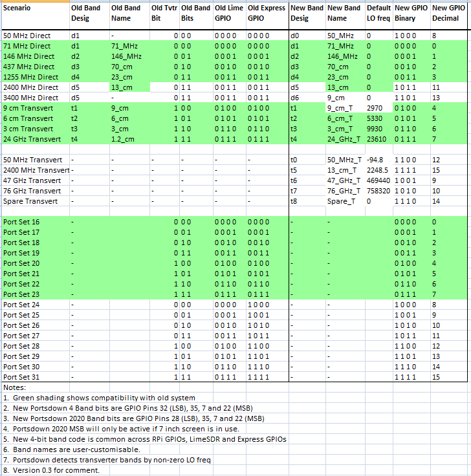Click the cell containing 1.2_cm
Viewport: 471px width, 476px height.
point(123,139)
